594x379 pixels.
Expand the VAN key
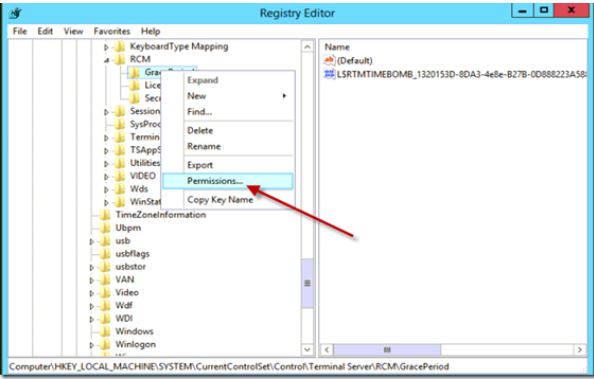click(x=92, y=280)
